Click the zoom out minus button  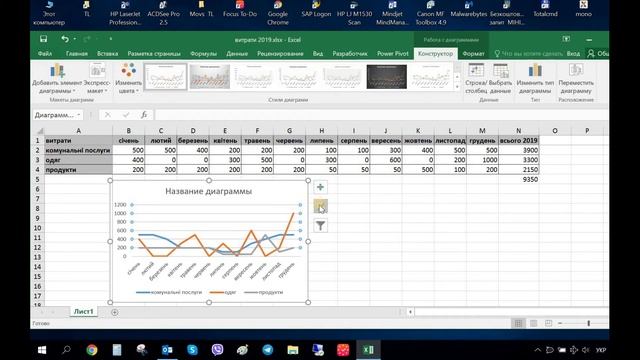click(560, 323)
